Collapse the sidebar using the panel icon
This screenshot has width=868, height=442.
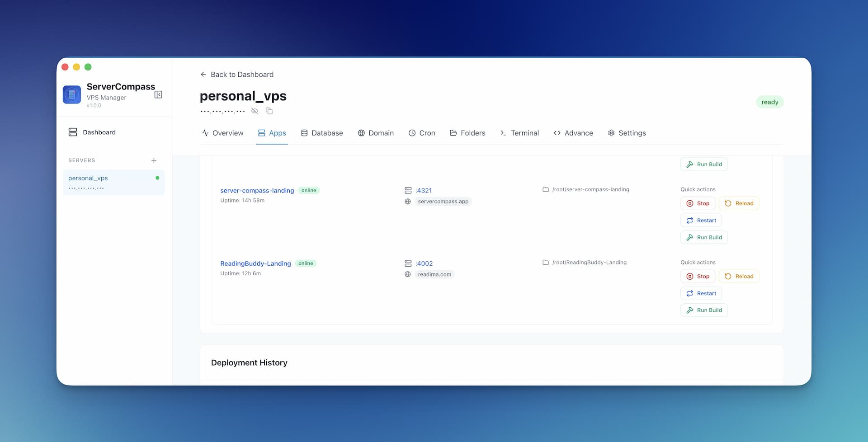tap(158, 94)
